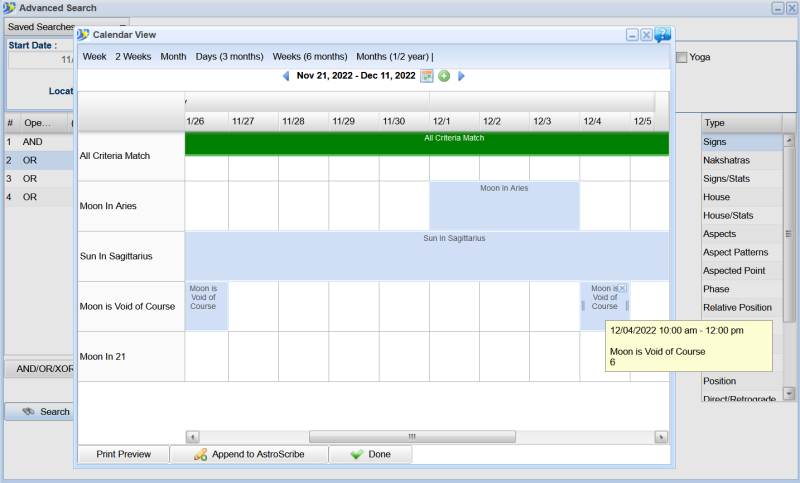Open Print Preview
Image resolution: width=800 pixels, height=483 pixels.
click(x=123, y=454)
